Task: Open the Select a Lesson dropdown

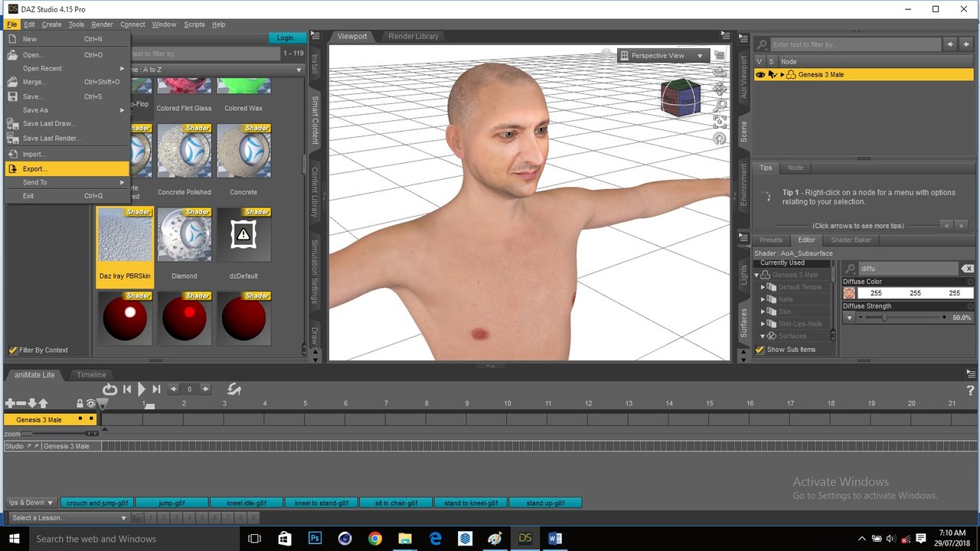Action: click(68, 518)
